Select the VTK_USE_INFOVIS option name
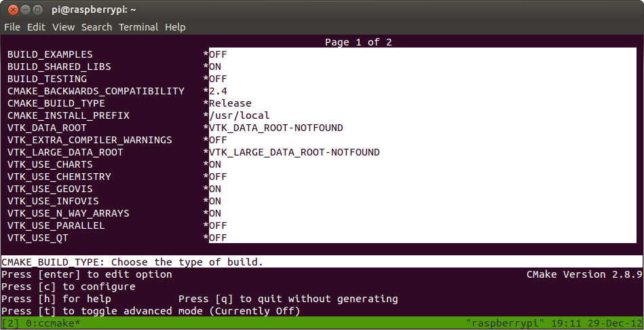 tap(53, 202)
